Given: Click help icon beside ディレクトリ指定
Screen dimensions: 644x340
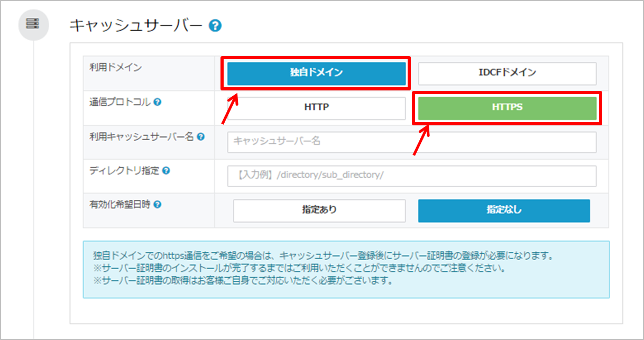Looking at the screenshot, I should pyautogui.click(x=166, y=170).
